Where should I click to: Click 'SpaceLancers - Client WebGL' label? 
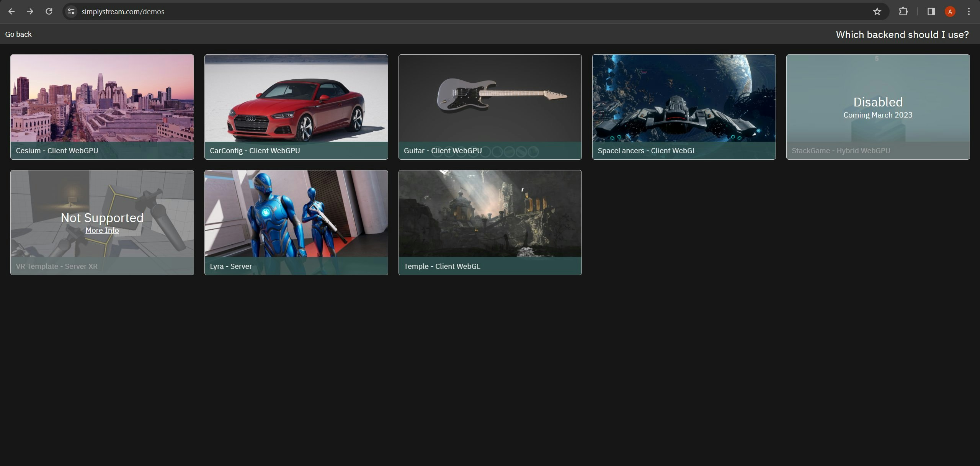click(x=647, y=150)
